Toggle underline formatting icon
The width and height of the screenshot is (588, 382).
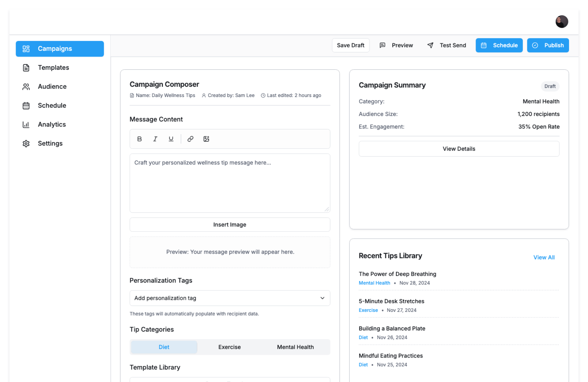point(171,139)
